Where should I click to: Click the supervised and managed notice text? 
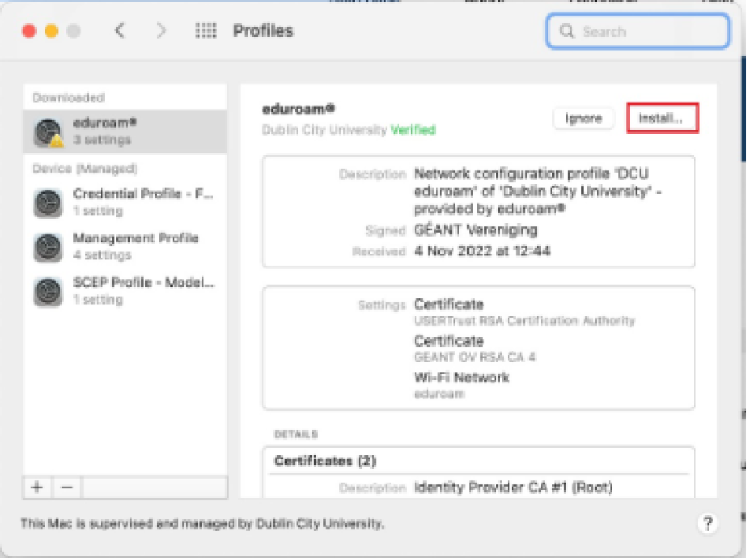click(x=202, y=523)
